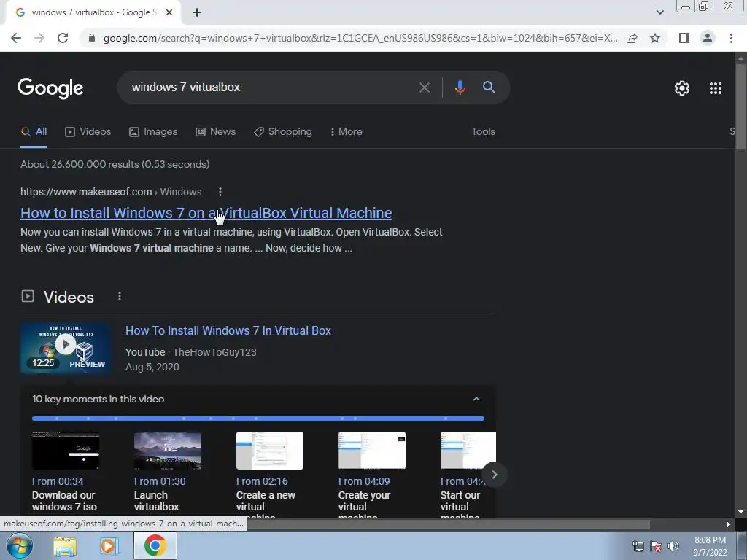Bookmark this tab with the star
747x560 pixels.
(655, 38)
